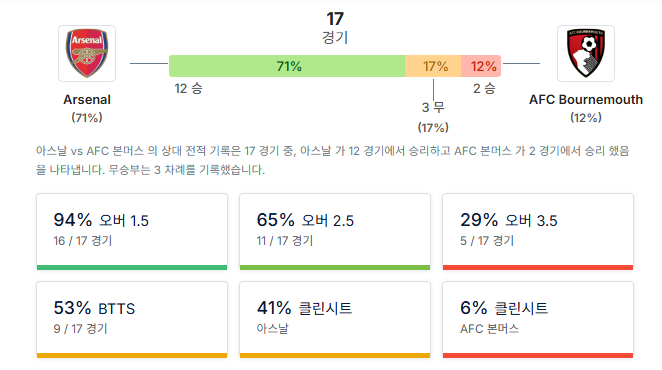
Task: Select the red 12% win bar segment
Action: pyautogui.click(x=481, y=66)
